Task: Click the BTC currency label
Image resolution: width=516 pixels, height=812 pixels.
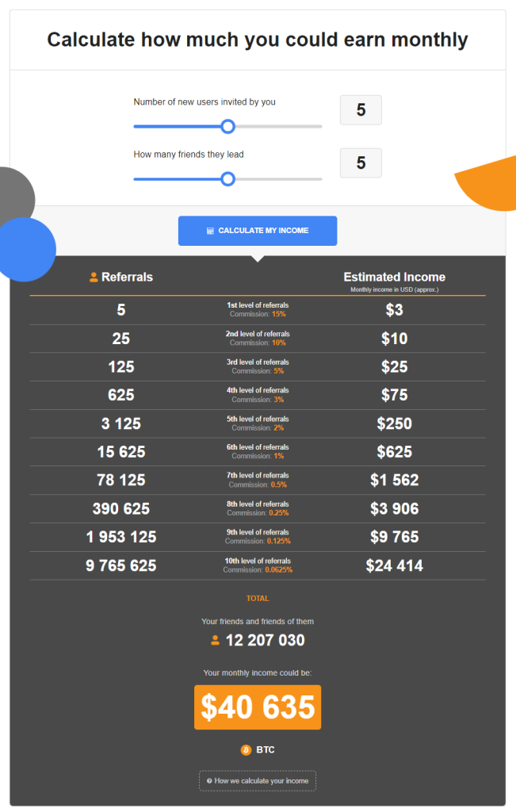Action: 265,750
